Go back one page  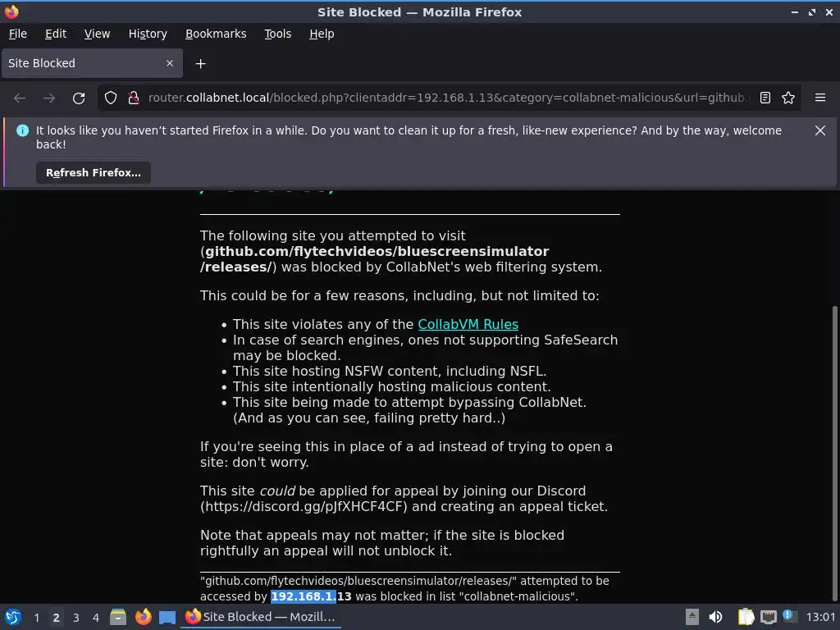[20, 98]
